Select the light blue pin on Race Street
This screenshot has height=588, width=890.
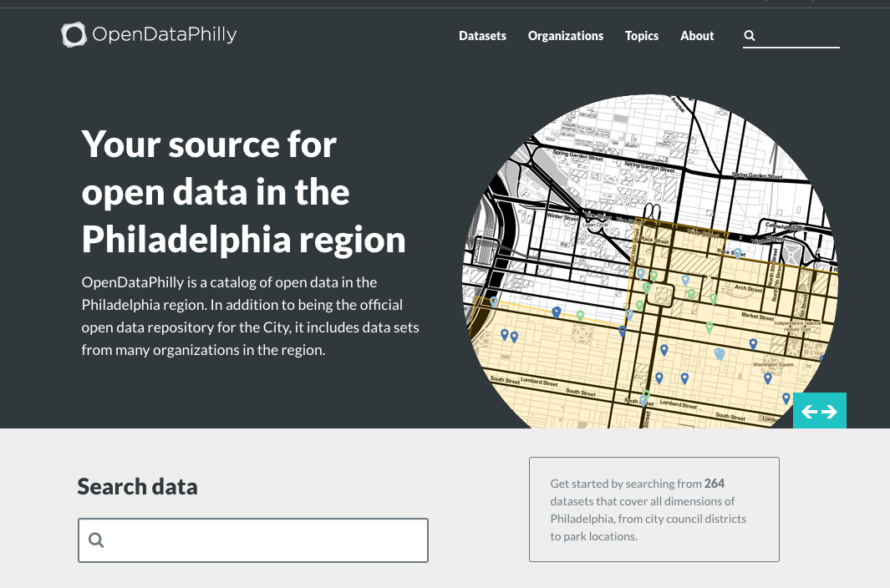737,252
